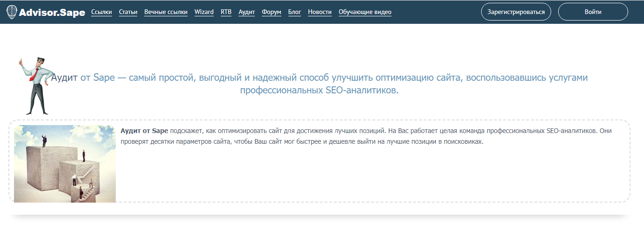
Task: Click the bold 'Аудит от Sape' paragraph text
Action: tap(144, 131)
